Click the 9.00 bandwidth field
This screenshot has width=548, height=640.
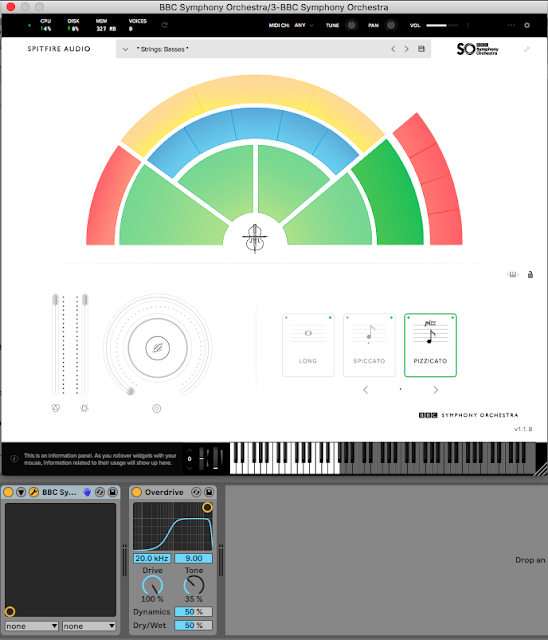point(193,558)
